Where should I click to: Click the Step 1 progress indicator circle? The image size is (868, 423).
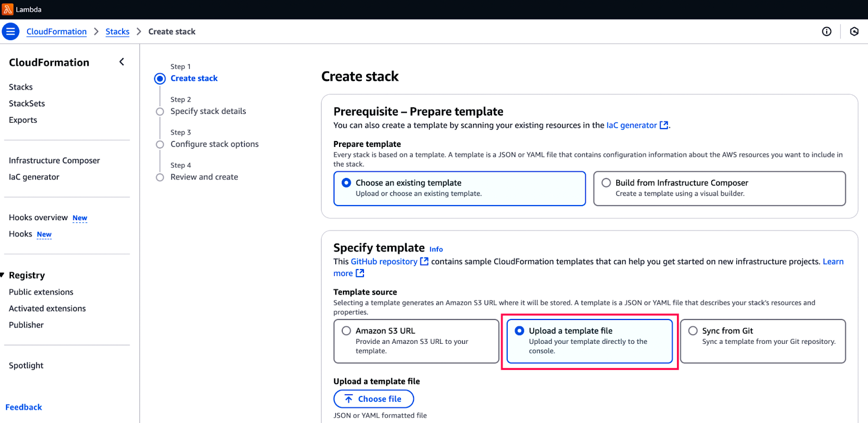(x=160, y=79)
